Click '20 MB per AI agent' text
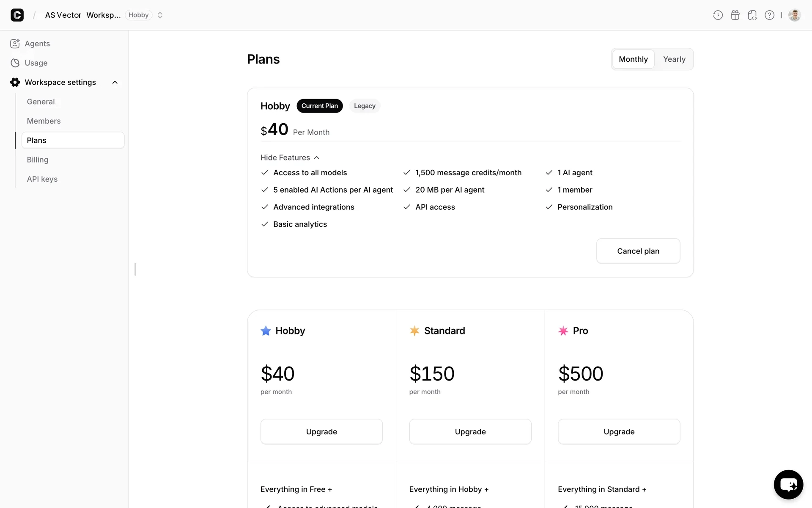The width and height of the screenshot is (812, 508). [x=450, y=190]
